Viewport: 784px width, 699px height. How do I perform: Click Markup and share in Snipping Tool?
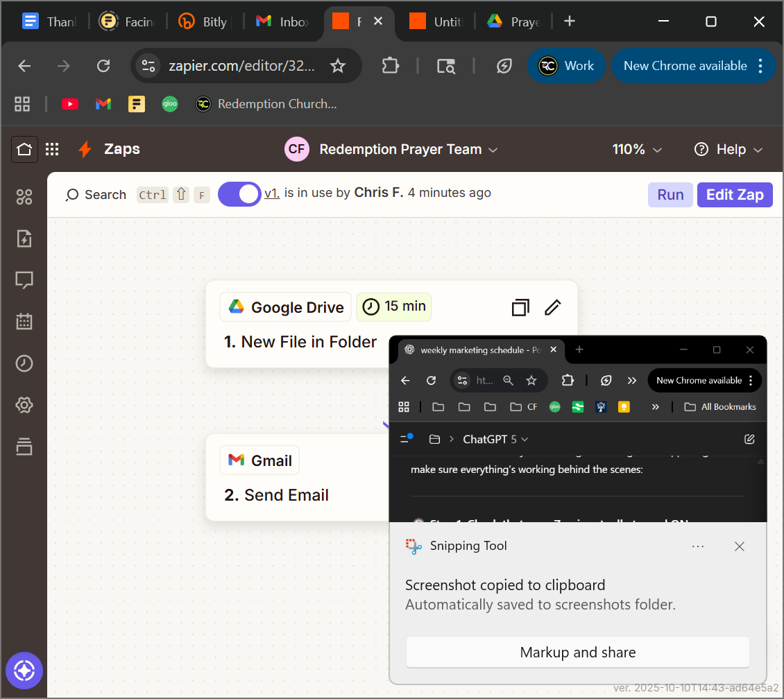(577, 652)
